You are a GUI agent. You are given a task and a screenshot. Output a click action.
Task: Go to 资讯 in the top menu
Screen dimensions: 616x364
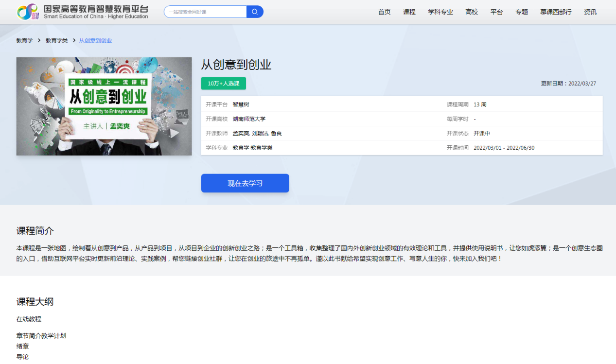click(590, 12)
